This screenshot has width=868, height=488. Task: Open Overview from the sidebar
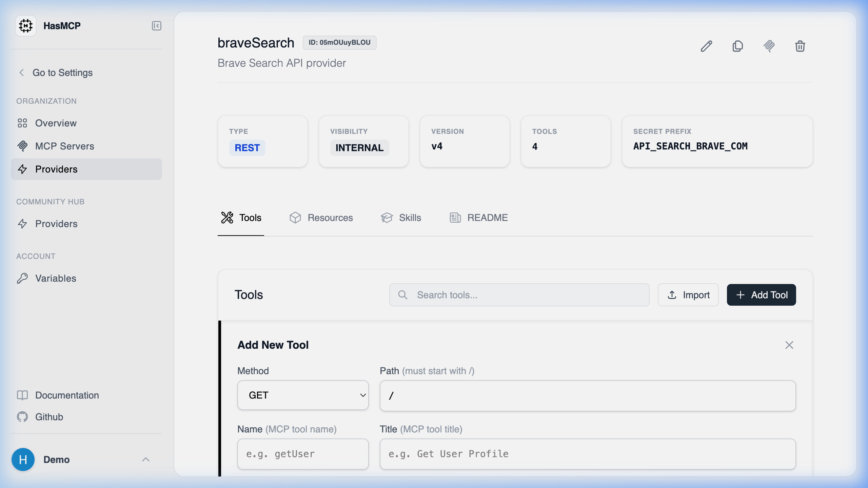click(55, 123)
